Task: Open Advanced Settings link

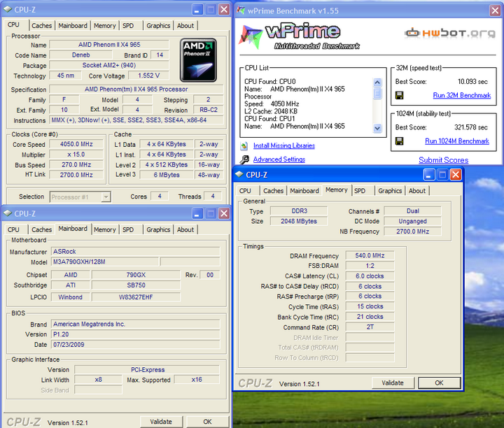Action: coord(279,159)
